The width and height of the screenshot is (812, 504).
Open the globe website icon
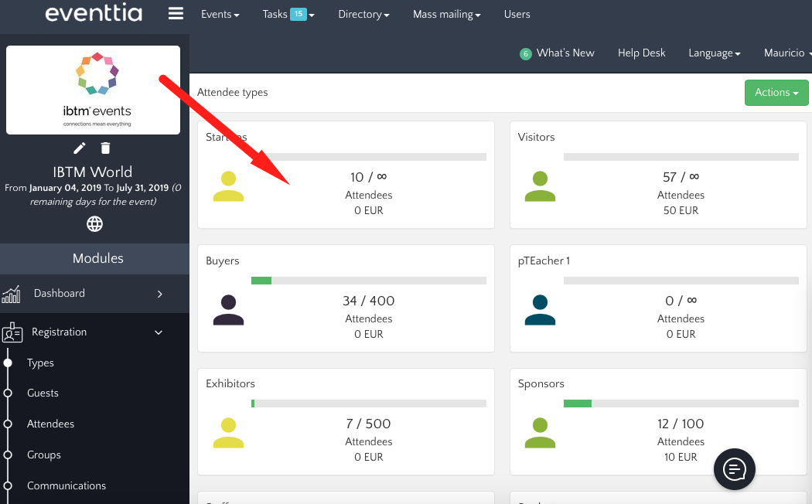(94, 224)
